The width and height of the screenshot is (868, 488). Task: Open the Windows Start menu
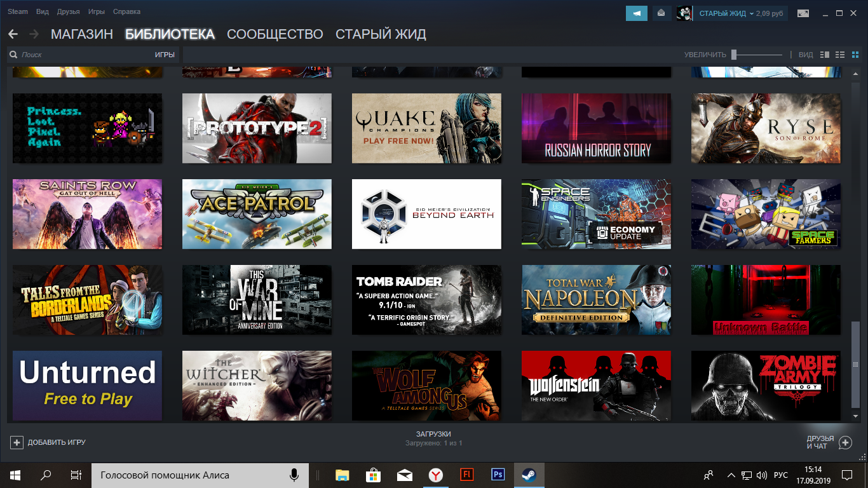point(15,475)
